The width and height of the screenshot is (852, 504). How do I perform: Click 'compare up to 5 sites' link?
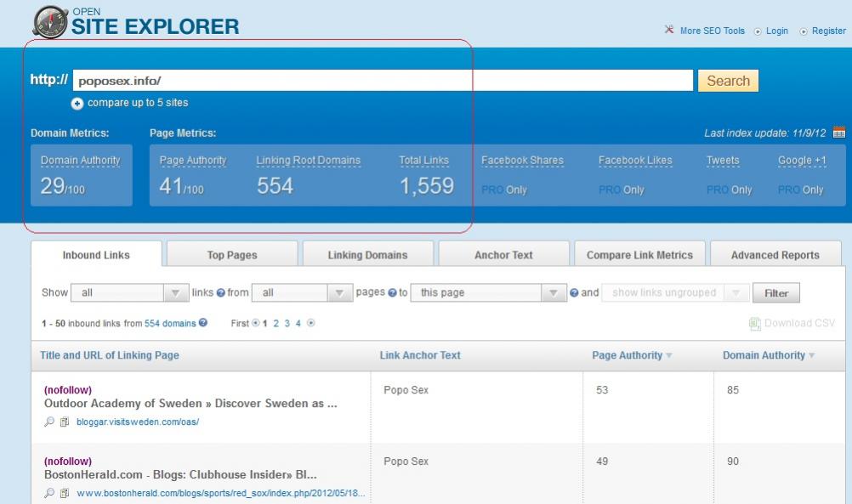coord(138,103)
